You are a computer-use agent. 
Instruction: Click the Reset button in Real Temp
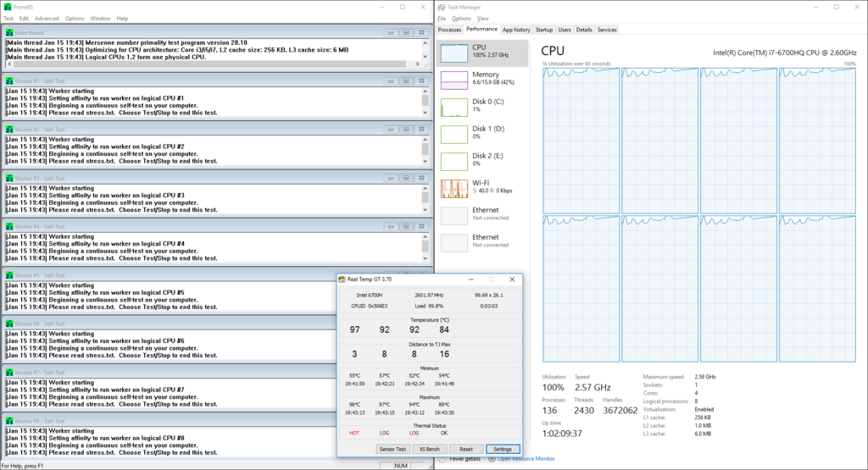[466, 449]
